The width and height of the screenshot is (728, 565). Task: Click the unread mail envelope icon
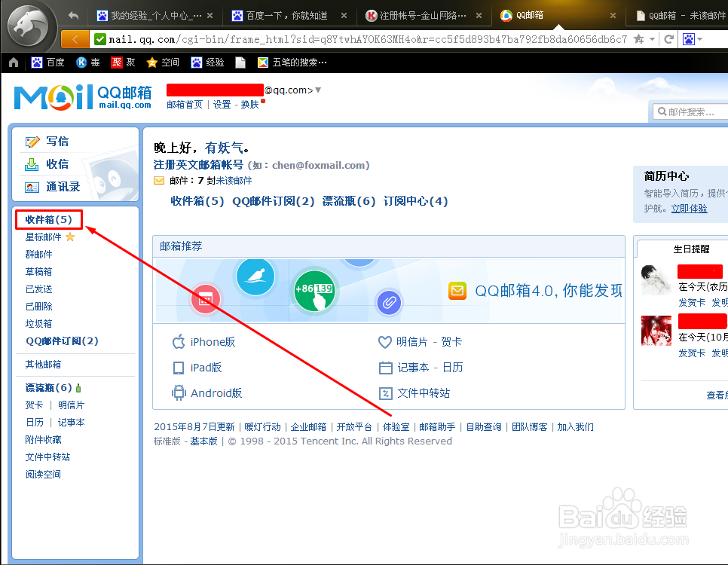coord(159,181)
